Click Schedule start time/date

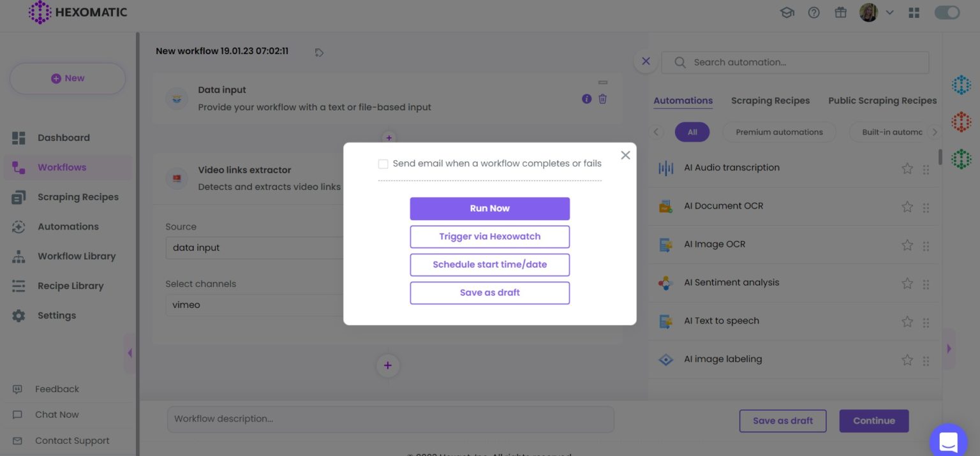pyautogui.click(x=489, y=265)
